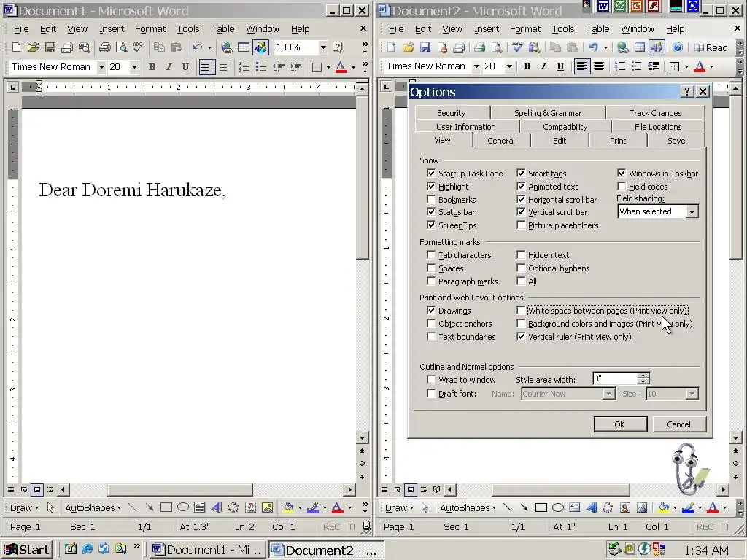Enable Paragraph marks checkbox
Viewport: 747px width, 560px height.
[x=431, y=281]
